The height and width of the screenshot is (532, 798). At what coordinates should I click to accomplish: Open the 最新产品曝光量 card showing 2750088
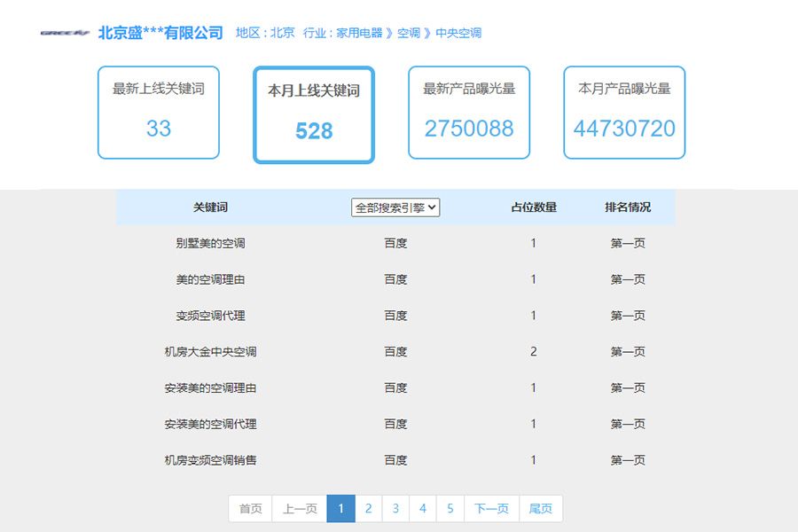tap(468, 112)
